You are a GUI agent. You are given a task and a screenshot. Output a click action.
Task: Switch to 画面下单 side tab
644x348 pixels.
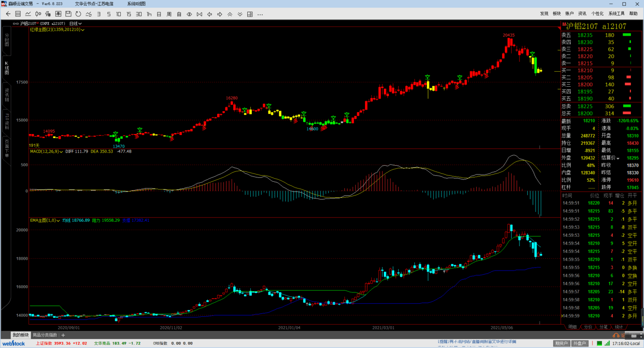[7, 149]
